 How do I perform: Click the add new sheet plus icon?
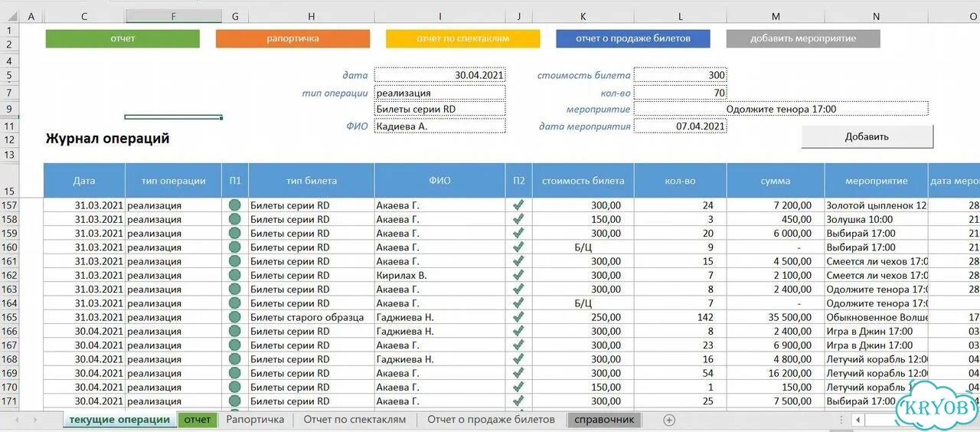point(669,420)
